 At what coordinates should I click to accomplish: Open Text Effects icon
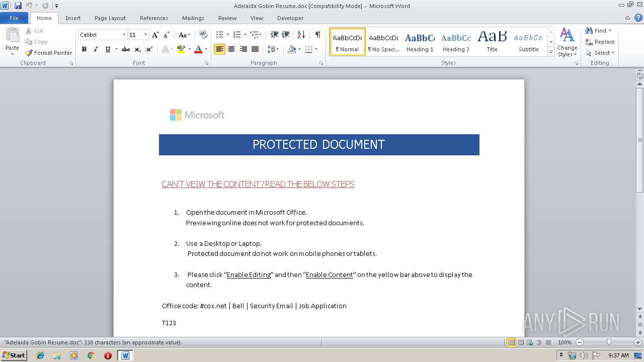click(165, 49)
